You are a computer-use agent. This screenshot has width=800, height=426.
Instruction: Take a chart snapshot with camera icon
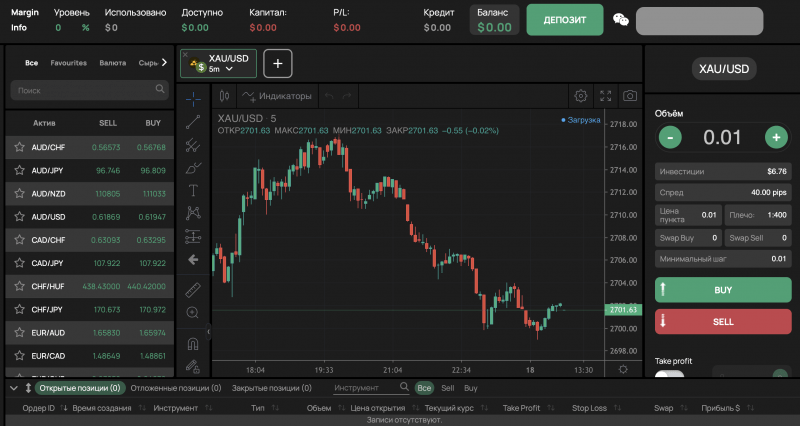click(630, 96)
